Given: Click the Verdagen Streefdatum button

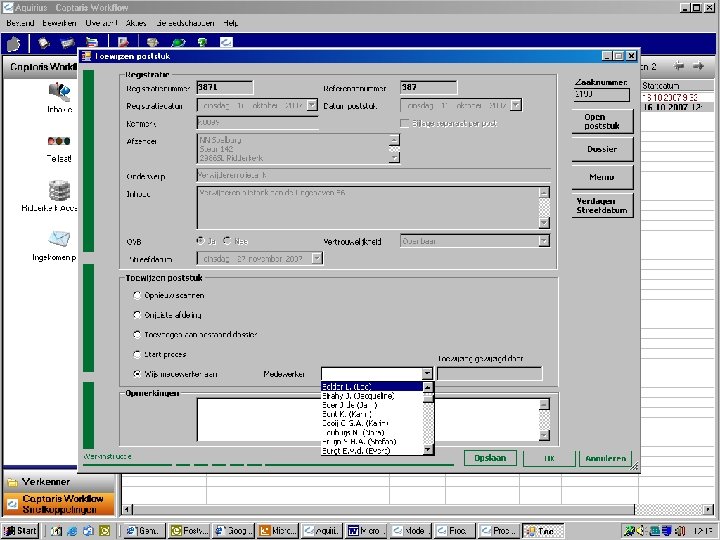Looking at the screenshot, I should (x=602, y=205).
